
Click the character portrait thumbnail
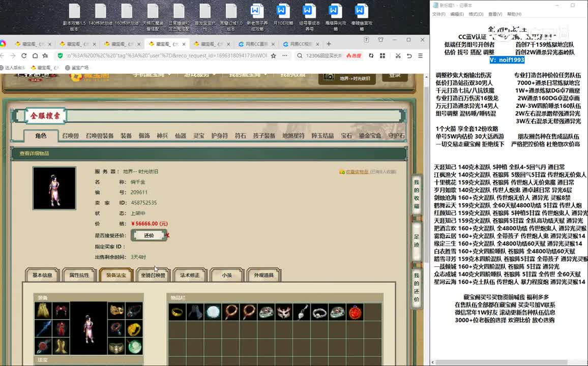coord(54,188)
